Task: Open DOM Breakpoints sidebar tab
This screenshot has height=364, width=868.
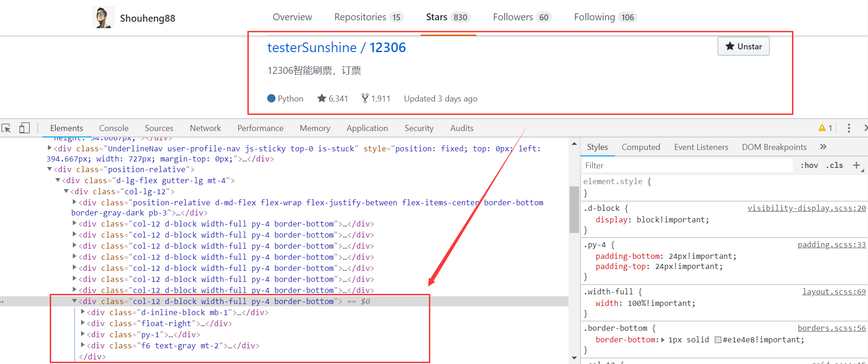Action: tap(774, 147)
